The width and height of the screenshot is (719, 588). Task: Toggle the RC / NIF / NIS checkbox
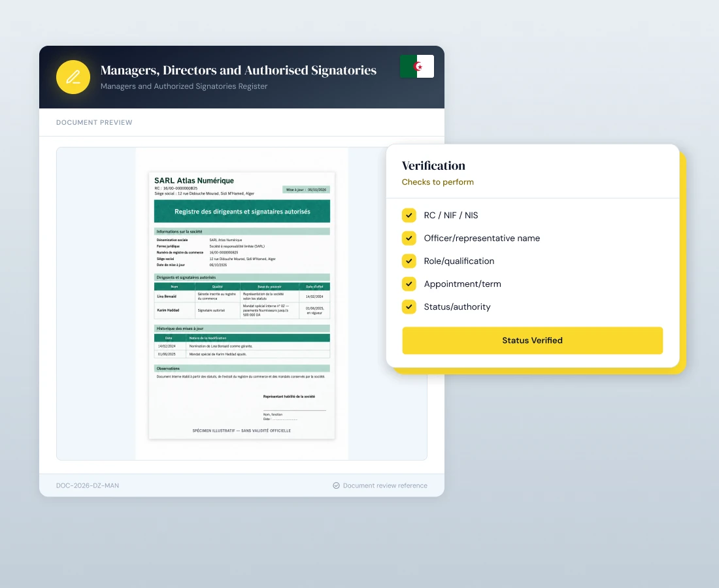click(x=409, y=216)
